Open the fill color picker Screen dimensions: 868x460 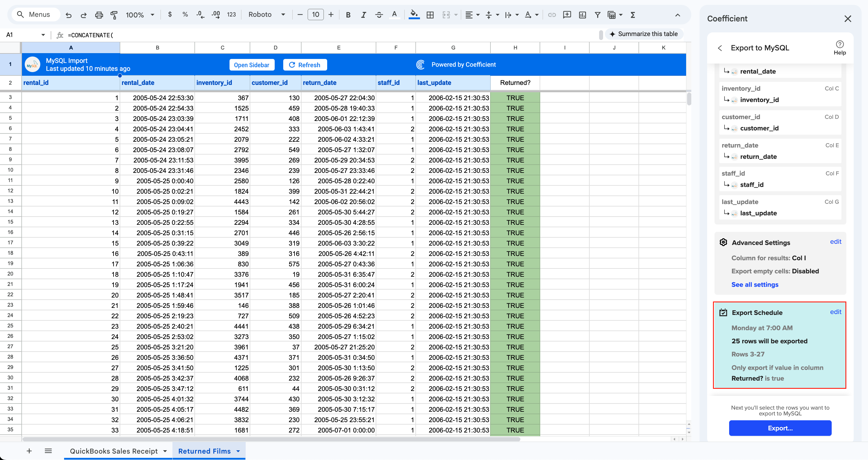[414, 15]
